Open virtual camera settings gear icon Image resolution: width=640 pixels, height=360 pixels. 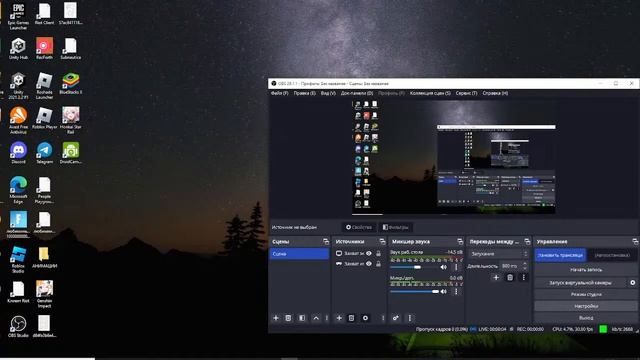tap(633, 282)
